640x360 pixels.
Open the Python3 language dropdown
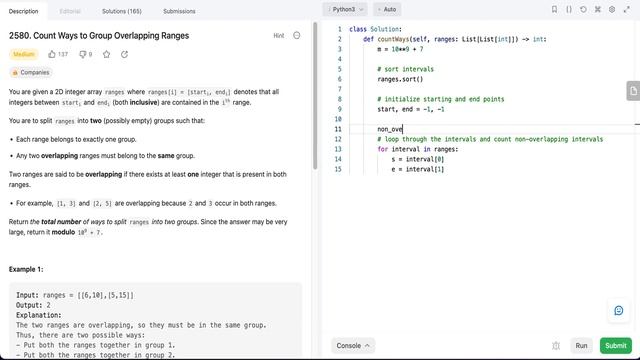345,9
